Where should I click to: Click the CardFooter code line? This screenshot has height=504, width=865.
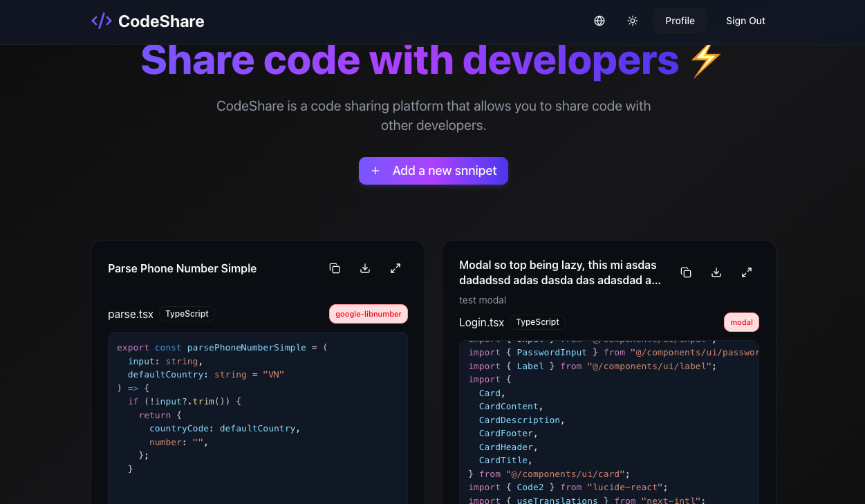click(x=508, y=433)
